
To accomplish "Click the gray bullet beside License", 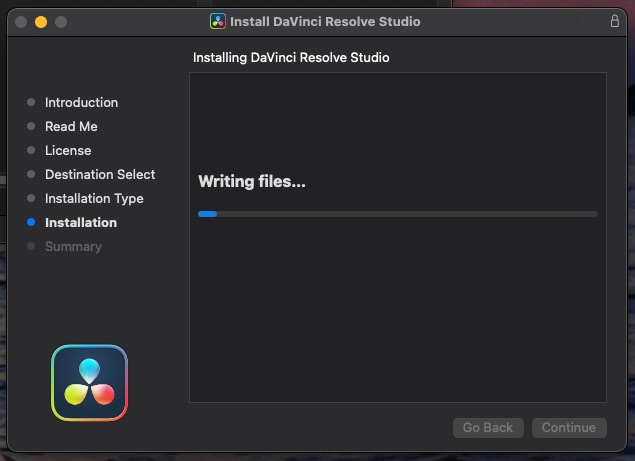I will point(31,150).
